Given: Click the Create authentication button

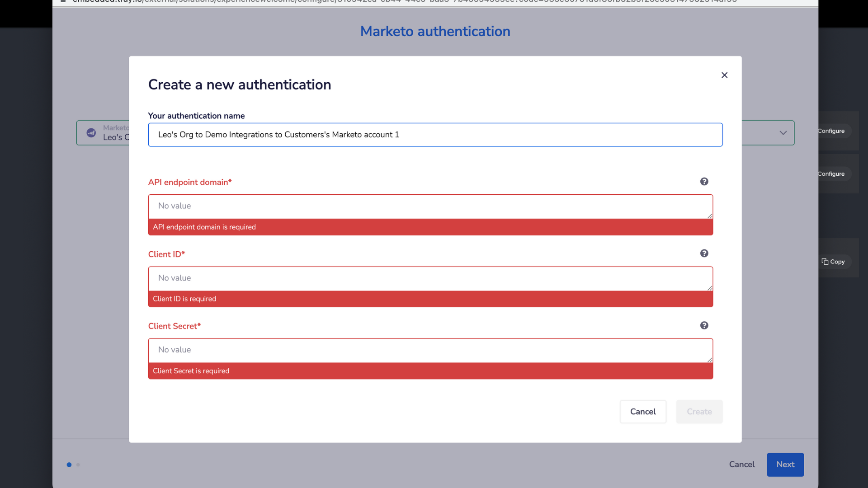Looking at the screenshot, I should [x=699, y=412].
